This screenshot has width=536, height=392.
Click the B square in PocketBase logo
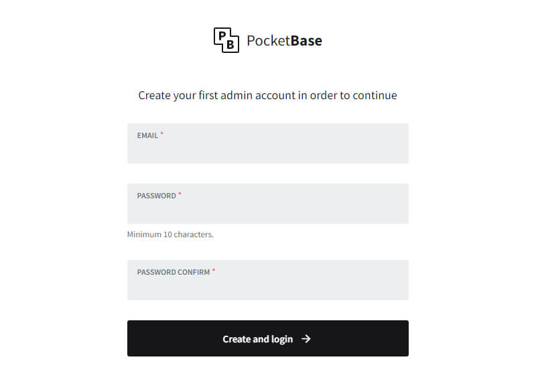[x=230, y=44]
